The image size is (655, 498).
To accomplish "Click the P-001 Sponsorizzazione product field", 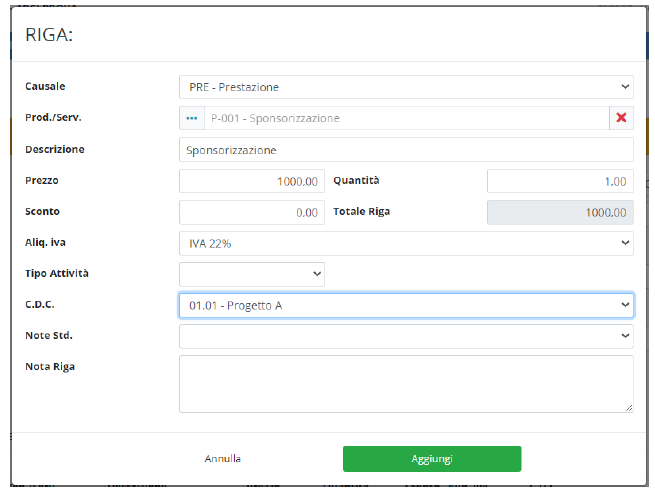I will pyautogui.click(x=406, y=118).
